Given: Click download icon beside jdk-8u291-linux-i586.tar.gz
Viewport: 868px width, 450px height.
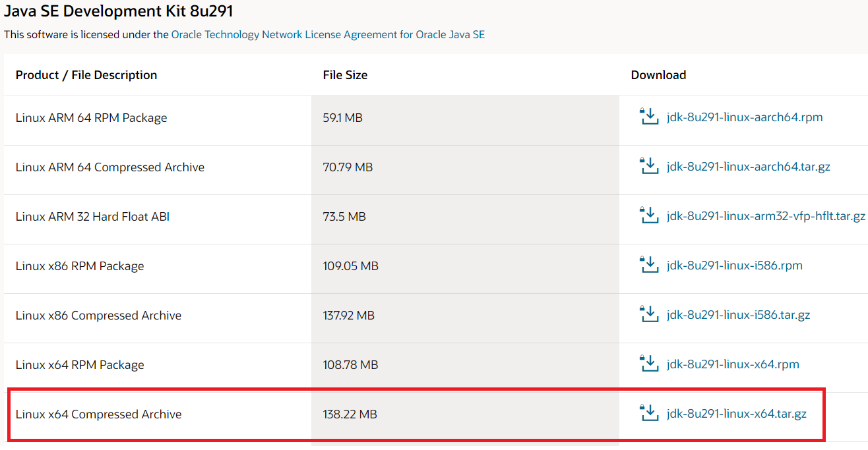Looking at the screenshot, I should tap(650, 314).
